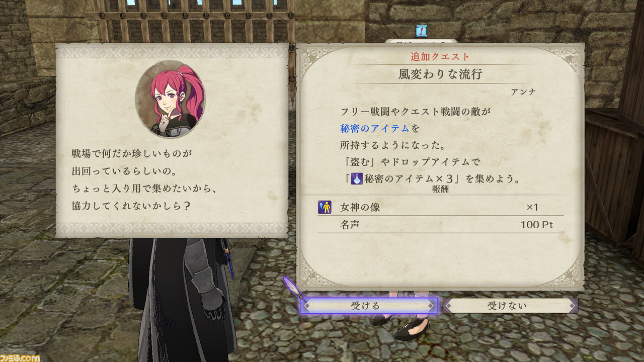The height and width of the screenshot is (362, 644).
Task: Click the red exclamation quest marker icon
Action: (x=421, y=31)
